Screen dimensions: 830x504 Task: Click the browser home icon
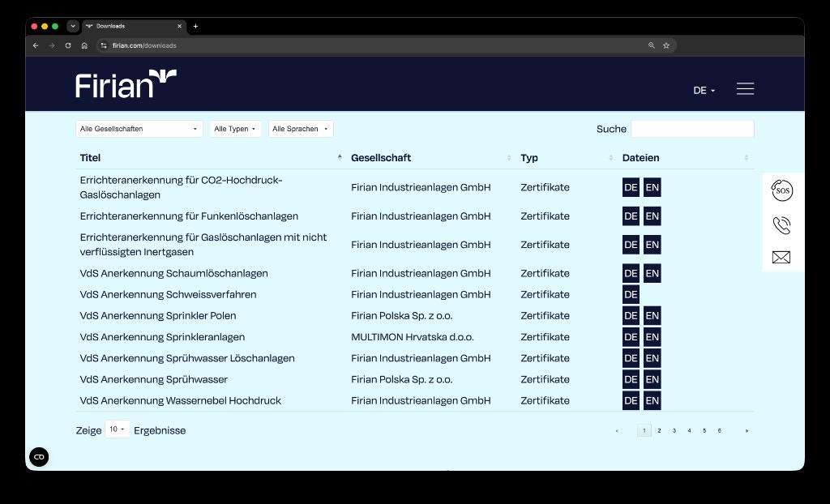pyautogui.click(x=84, y=45)
